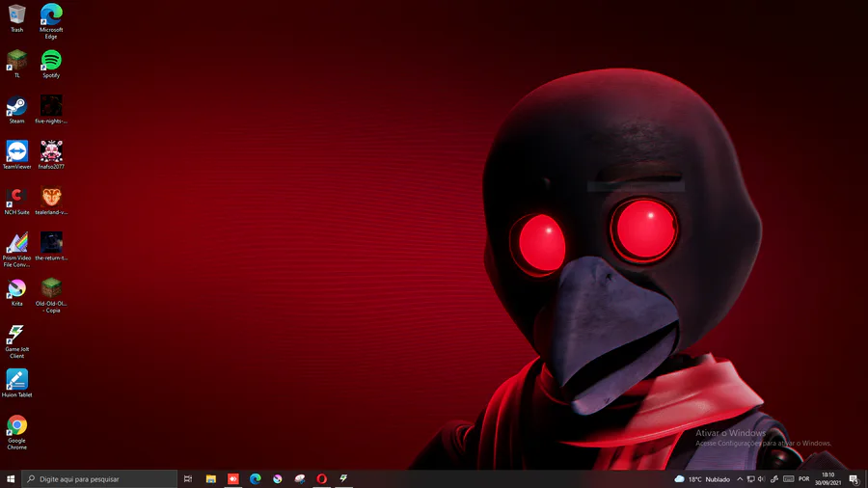Switch to Krita in the taskbar
The height and width of the screenshot is (488, 868).
pos(278,478)
